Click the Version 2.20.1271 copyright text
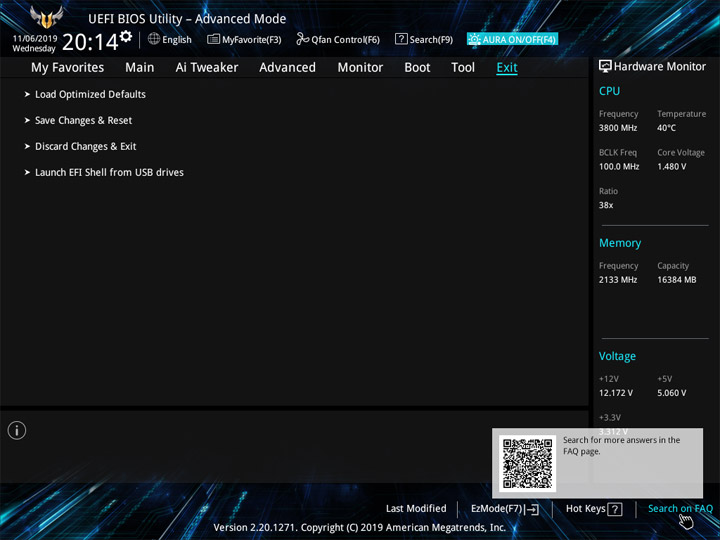This screenshot has width=720, height=540. point(360,527)
